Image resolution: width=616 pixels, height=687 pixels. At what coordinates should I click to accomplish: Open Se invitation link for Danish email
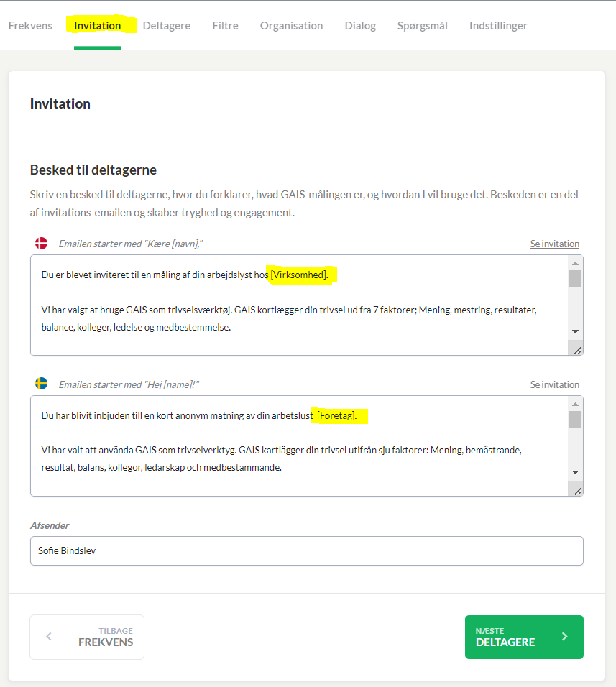pos(555,244)
